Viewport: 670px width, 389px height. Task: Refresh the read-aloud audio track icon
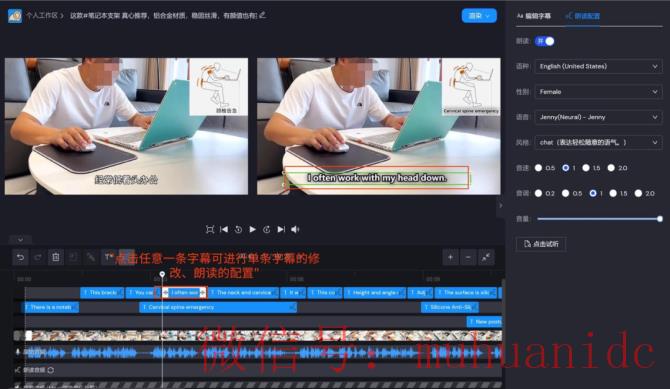51,370
